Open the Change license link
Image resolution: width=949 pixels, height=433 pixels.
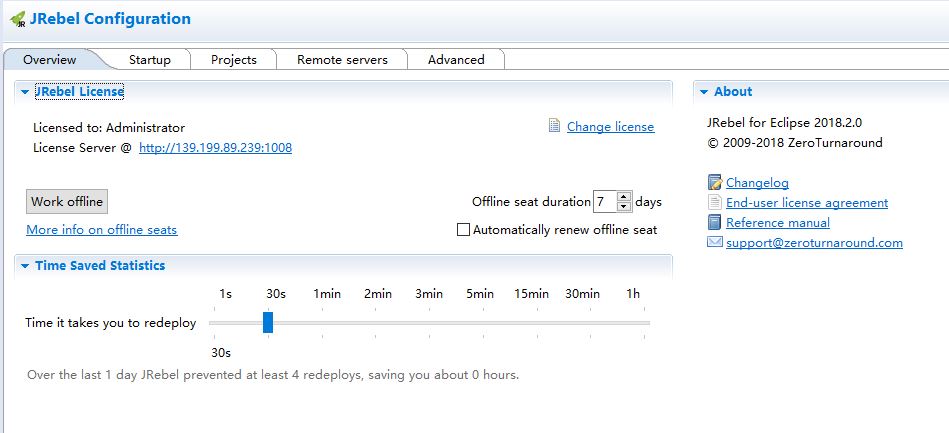(611, 127)
